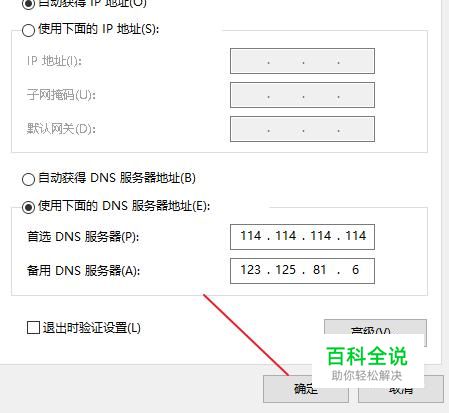Select 自动获得 DNS 服务器地址(B) radio button
The height and width of the screenshot is (413, 449).
pyautogui.click(x=28, y=179)
